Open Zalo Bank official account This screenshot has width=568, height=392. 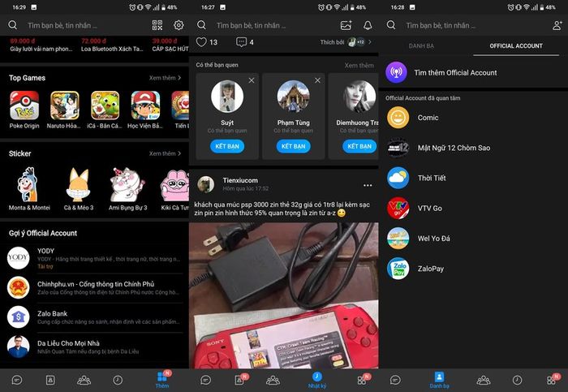coord(95,317)
